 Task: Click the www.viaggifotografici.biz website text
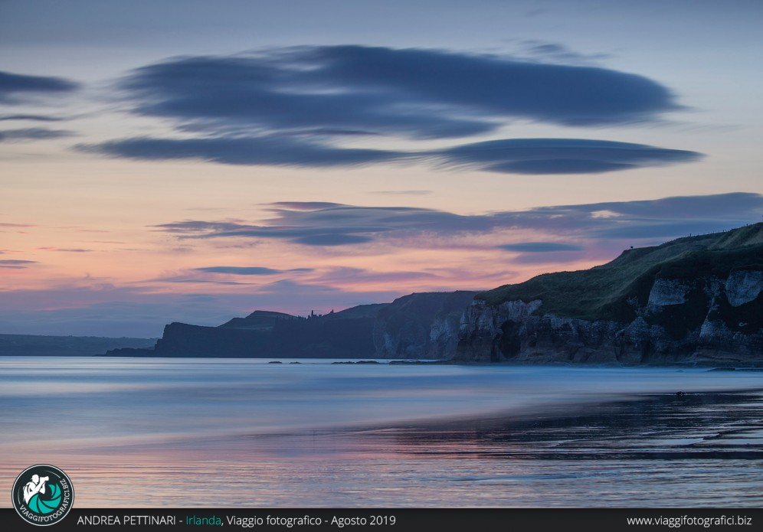tap(689, 521)
